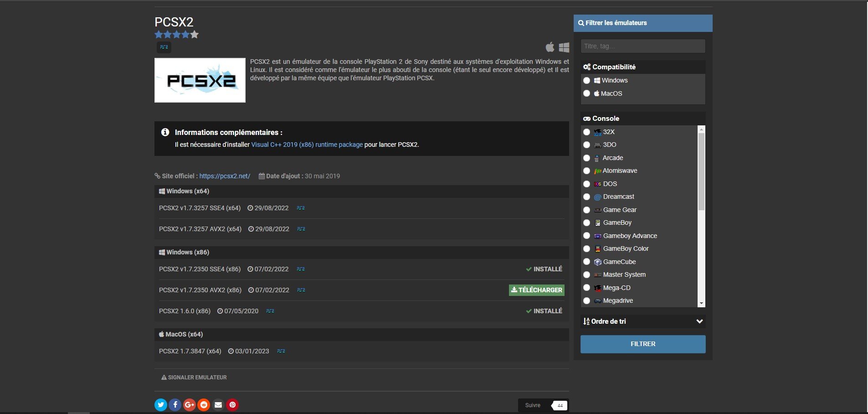The height and width of the screenshot is (414, 868).
Task: Open the Visual C++ 2019 (x86) runtime package link
Action: point(307,145)
